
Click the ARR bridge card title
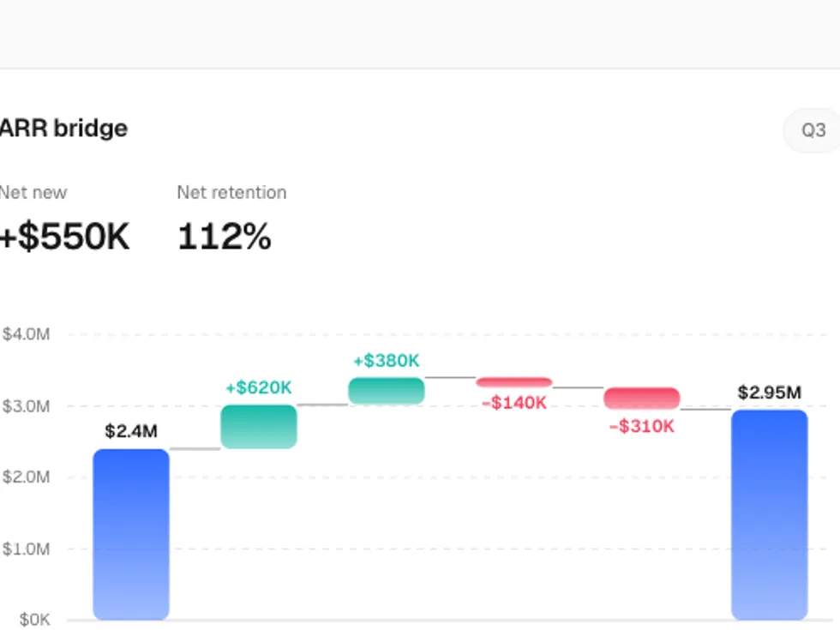(x=63, y=129)
